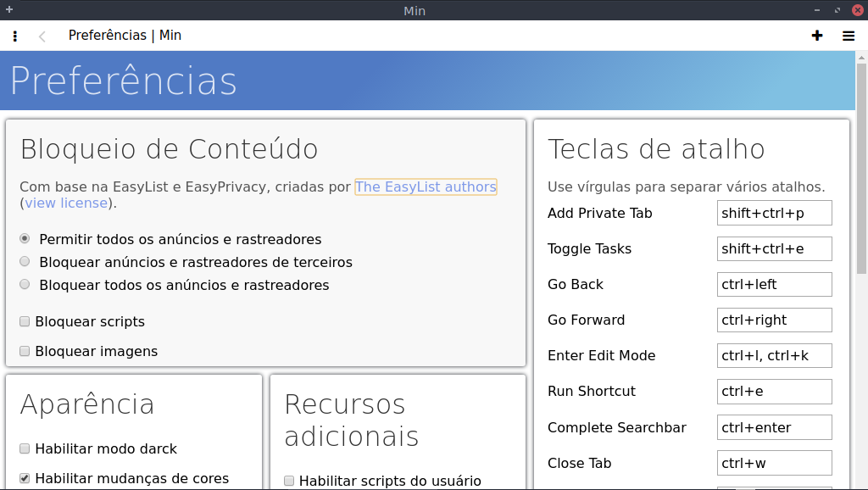Click the "Add Private Tab" shortcut field

click(x=774, y=213)
